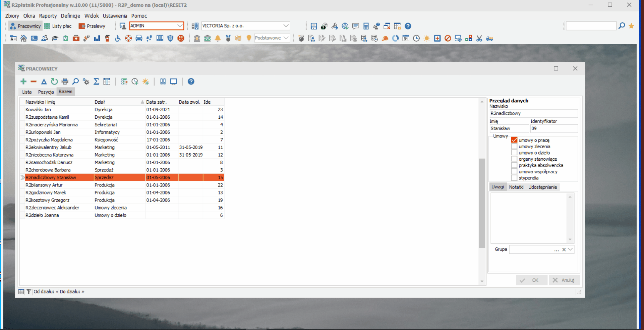
Task: Check the 'umowy o dzieło' checkbox
Action: pyautogui.click(x=514, y=153)
